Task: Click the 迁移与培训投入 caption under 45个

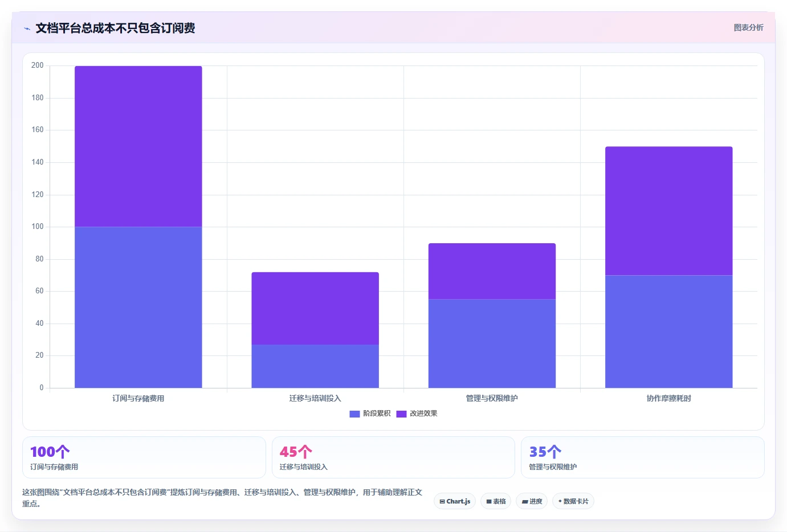Action: click(304, 467)
